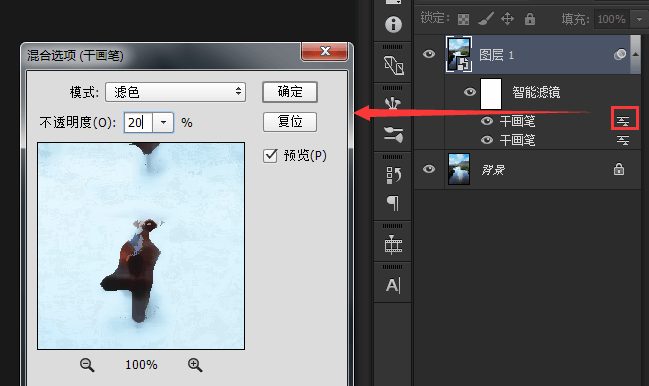
Task: Close the 混合选项 dialog
Action: pyautogui.click(x=324, y=51)
